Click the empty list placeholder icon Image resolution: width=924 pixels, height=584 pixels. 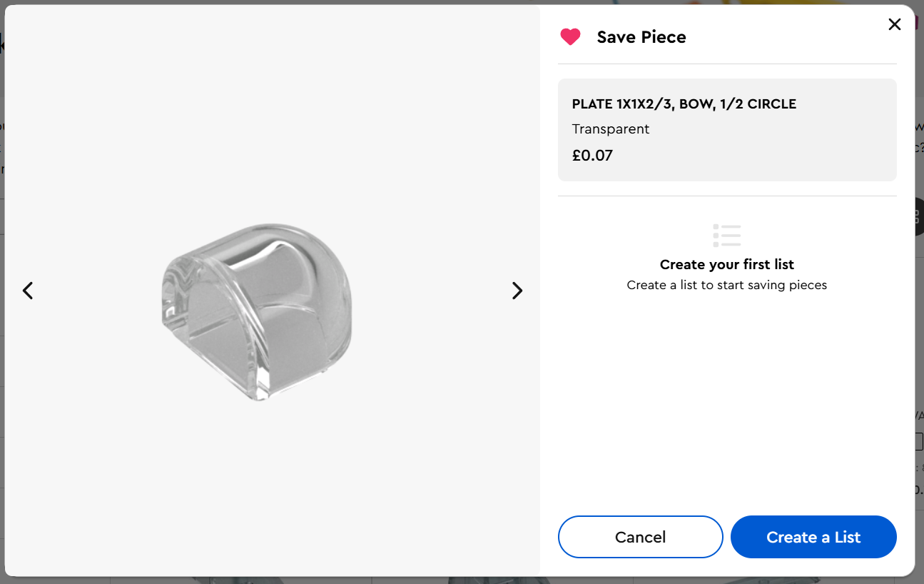tap(727, 235)
